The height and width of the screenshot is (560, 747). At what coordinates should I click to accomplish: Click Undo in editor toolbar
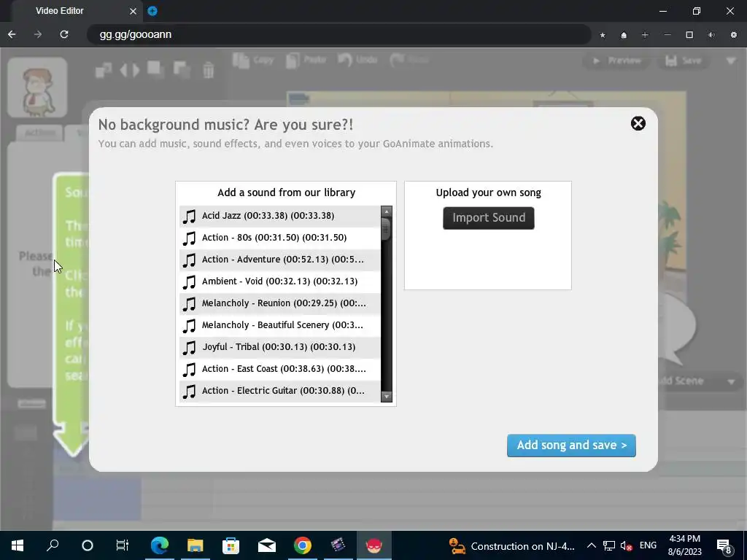click(x=357, y=60)
